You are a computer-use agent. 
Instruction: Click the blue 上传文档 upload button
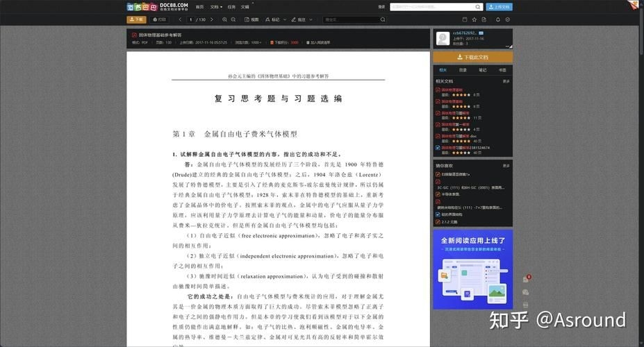click(x=499, y=7)
